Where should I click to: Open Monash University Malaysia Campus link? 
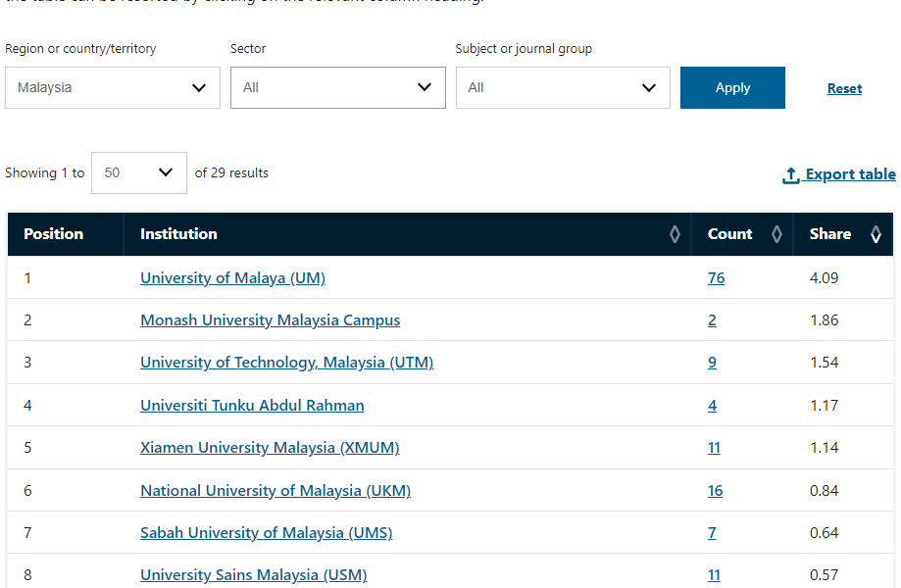[x=270, y=319]
